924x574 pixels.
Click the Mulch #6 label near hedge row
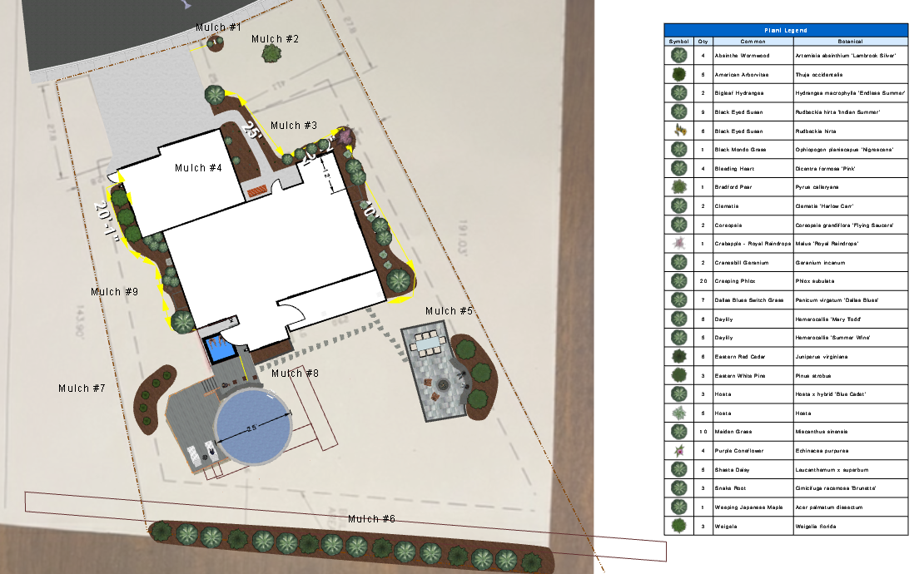click(x=371, y=519)
